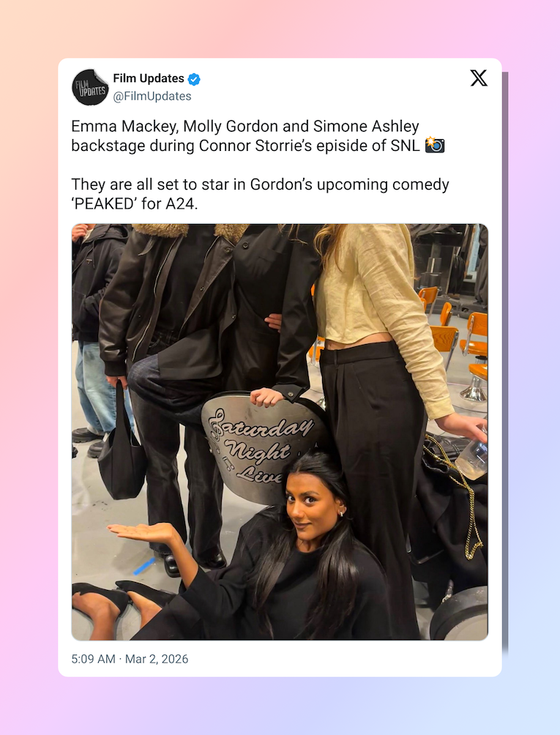Click the upturned open palm in the photo
The width and height of the screenshot is (560, 735).
[141, 532]
